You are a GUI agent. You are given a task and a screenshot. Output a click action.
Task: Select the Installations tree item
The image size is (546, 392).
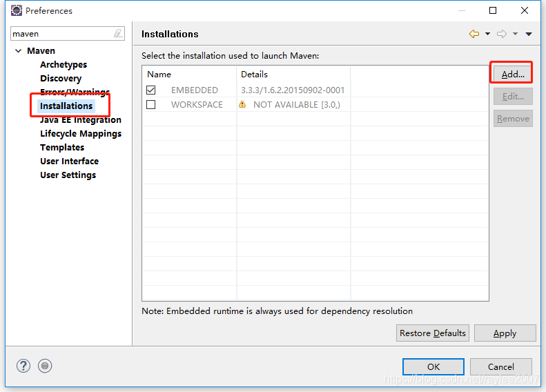click(x=66, y=106)
